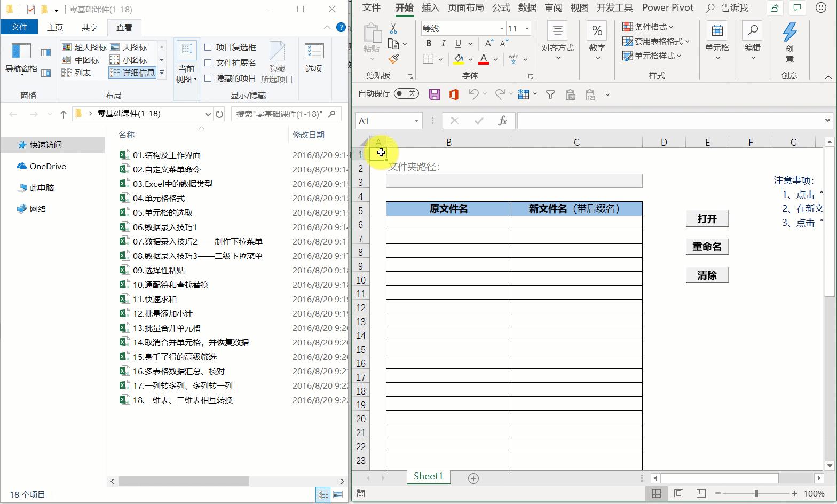837x504 pixels.
Task: Apply Underline formatting in Excel ribbon
Action: coord(458,44)
